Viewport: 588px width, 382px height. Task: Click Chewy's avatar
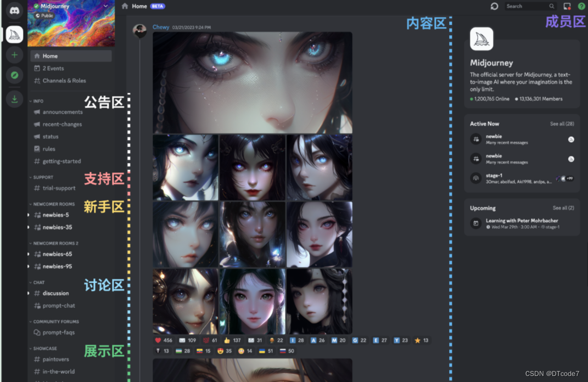click(x=139, y=30)
